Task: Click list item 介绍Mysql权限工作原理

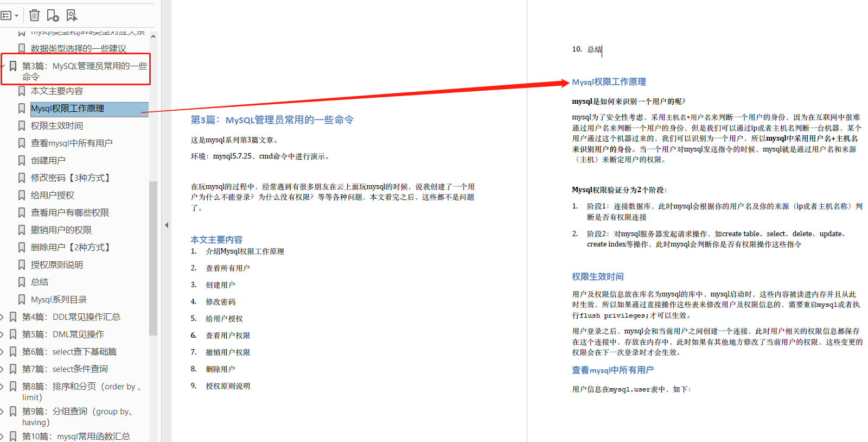Action: point(245,251)
